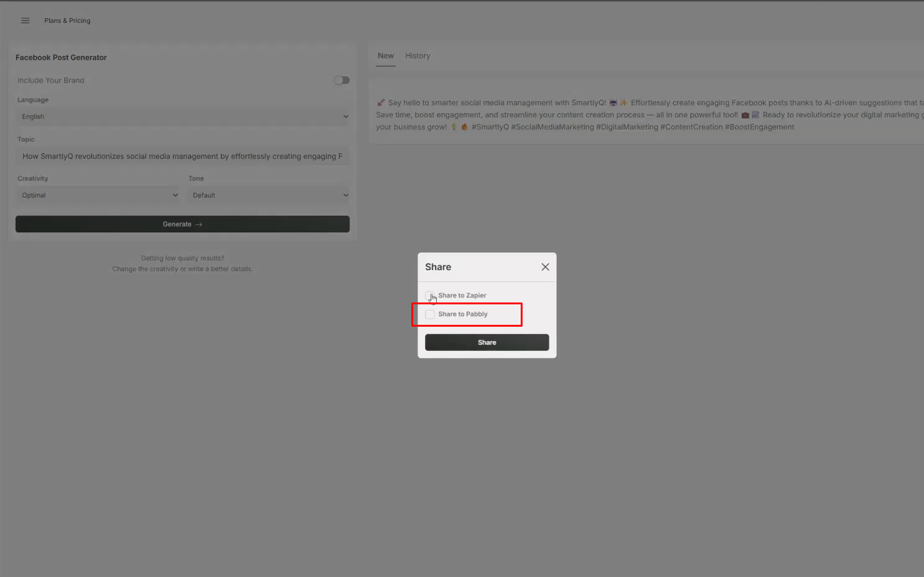
Task: Click the Share button in dialog
Action: point(487,342)
